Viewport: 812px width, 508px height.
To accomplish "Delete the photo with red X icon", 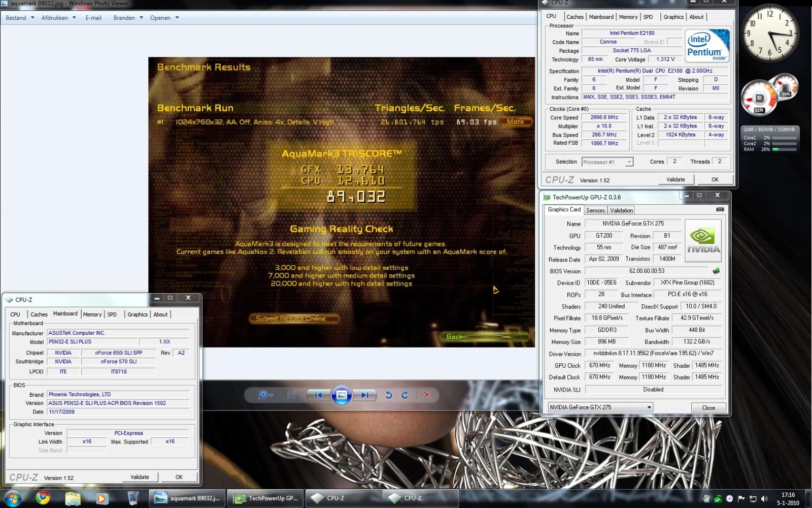I will pos(427,395).
